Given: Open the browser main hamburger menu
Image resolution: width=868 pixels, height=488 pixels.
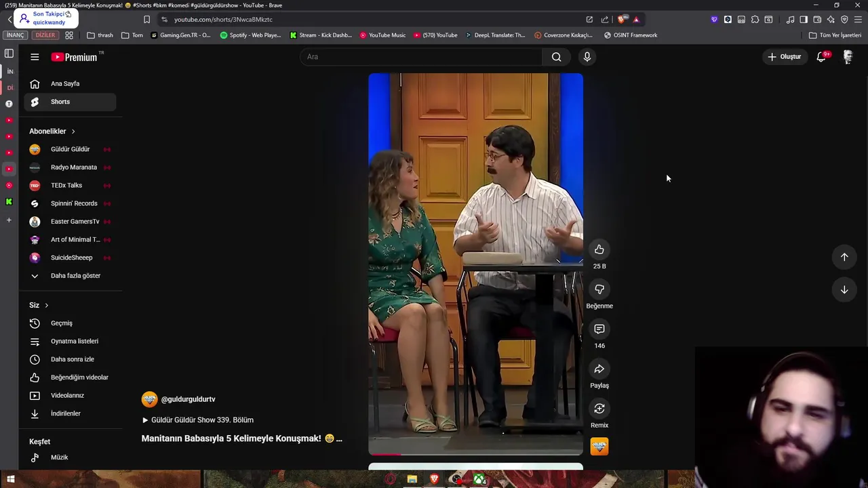Looking at the screenshot, I should coord(858,20).
